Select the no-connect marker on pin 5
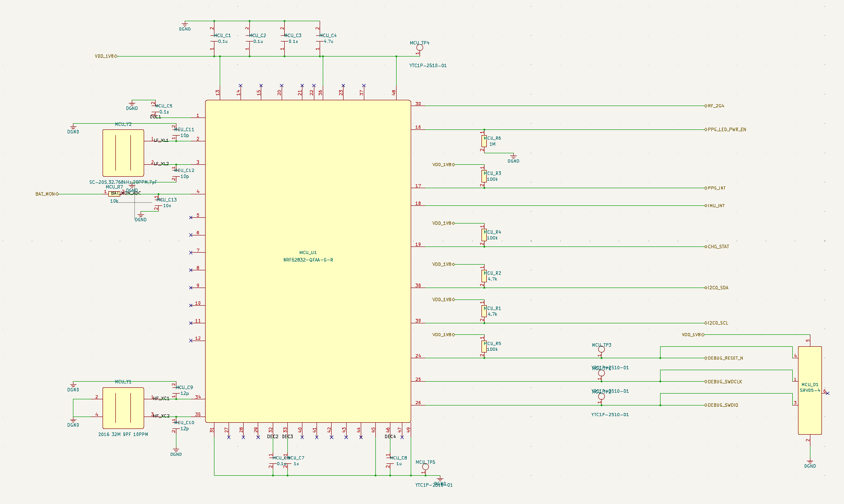 tap(191, 217)
